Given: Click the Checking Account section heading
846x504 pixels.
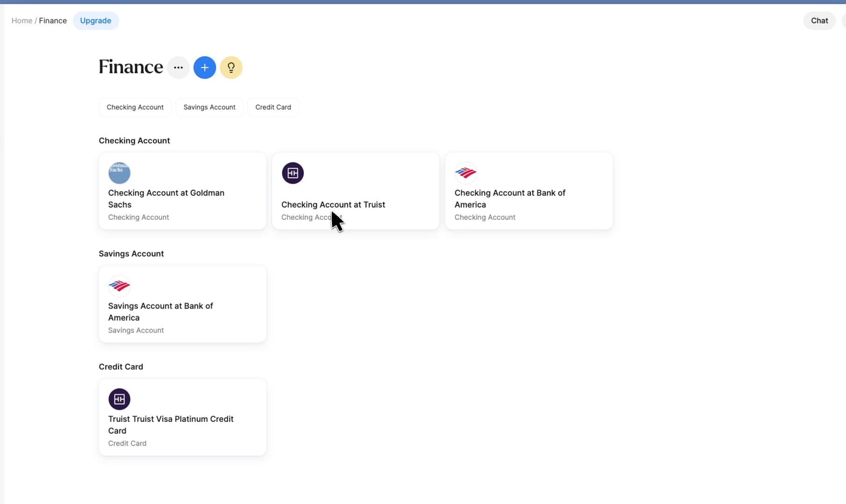Looking at the screenshot, I should (134, 140).
